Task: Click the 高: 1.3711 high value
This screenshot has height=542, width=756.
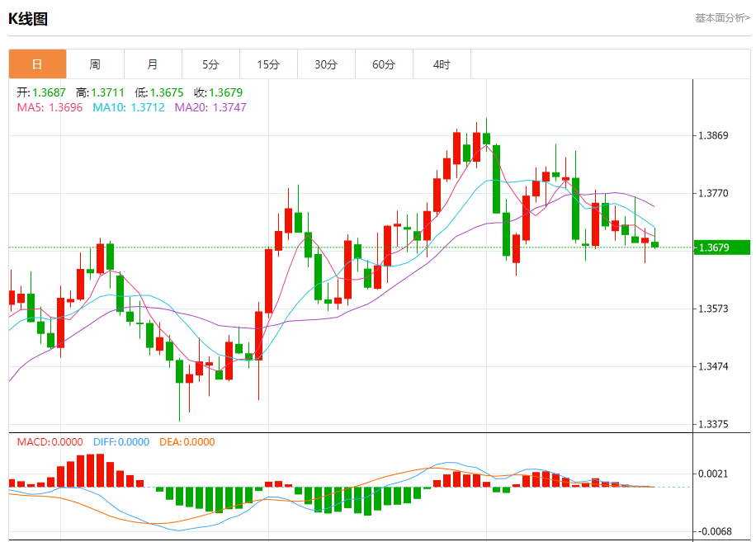Action: click(100, 92)
